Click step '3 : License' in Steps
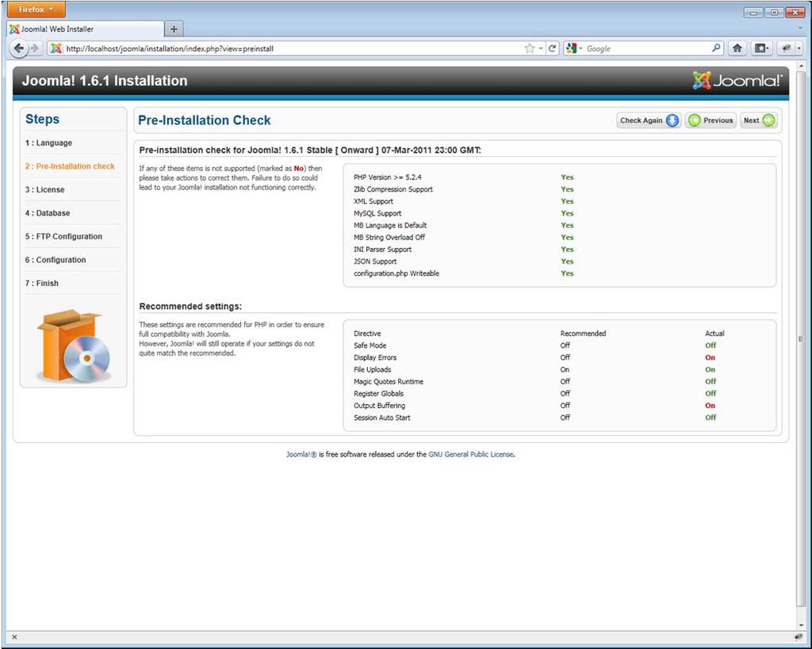Screen dimensions: 812x649 point(44,189)
